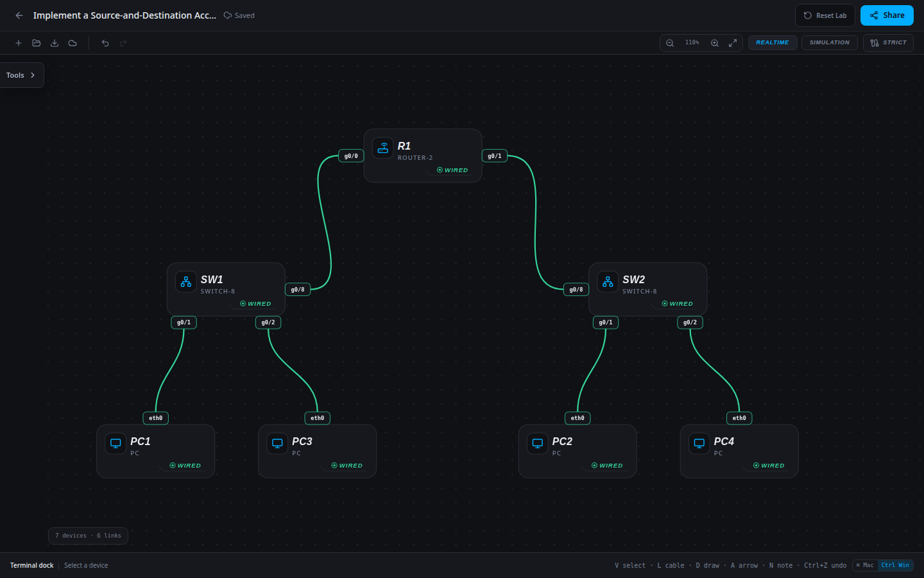Click the SW2 g0/2 port label
Image resolution: width=924 pixels, height=578 pixels.
(x=690, y=322)
